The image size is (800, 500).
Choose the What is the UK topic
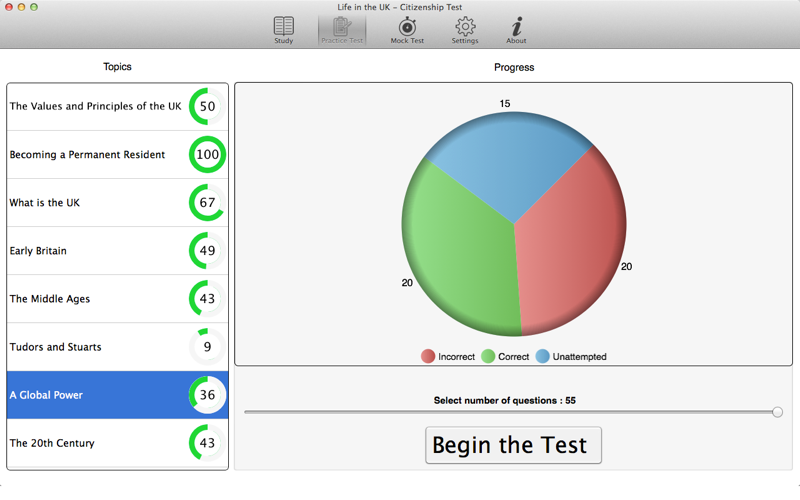click(117, 203)
